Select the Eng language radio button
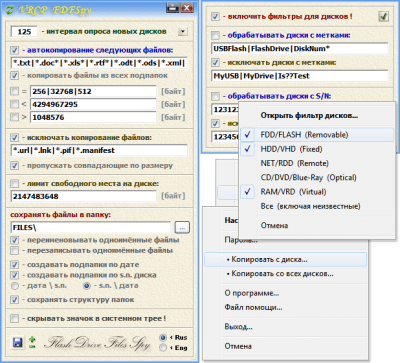This screenshot has width=400, height=363. (163, 348)
